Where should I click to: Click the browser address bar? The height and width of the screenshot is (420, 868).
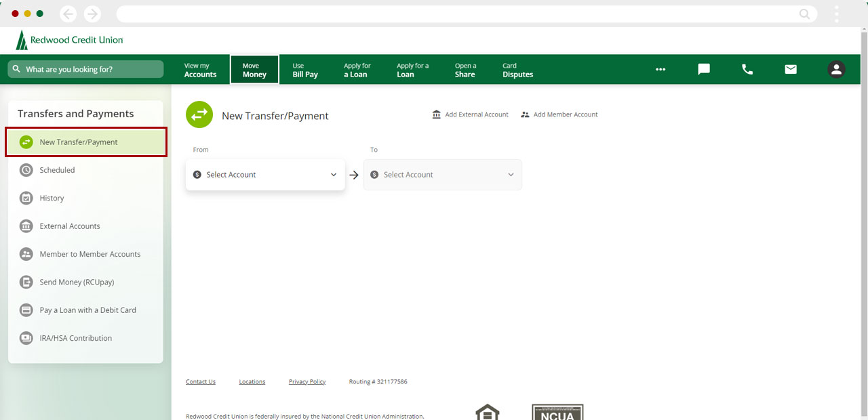[x=467, y=14]
